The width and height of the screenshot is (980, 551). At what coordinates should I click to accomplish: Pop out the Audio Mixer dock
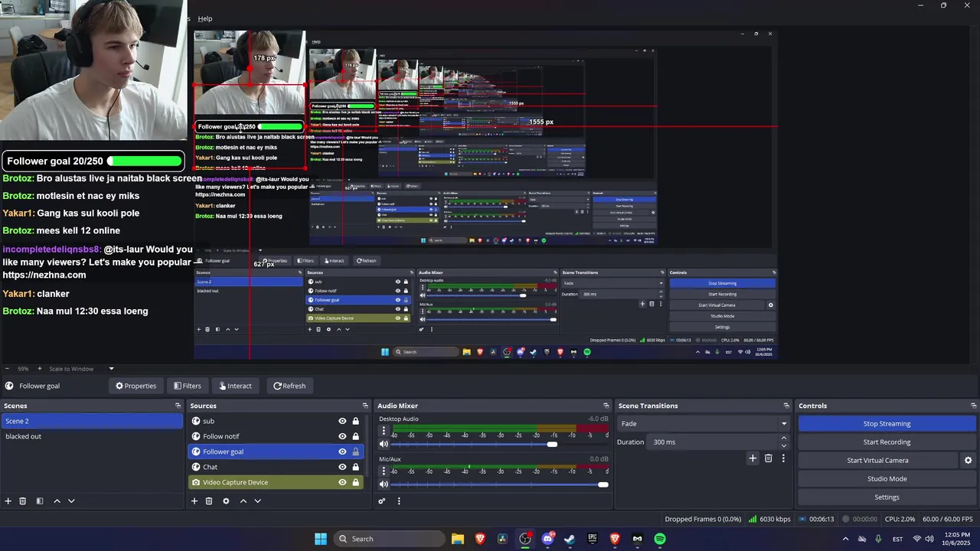(x=606, y=406)
